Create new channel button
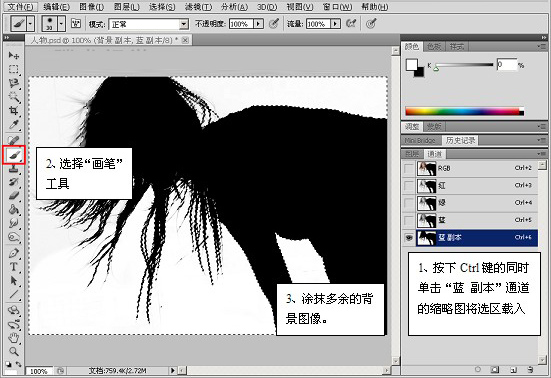Image resolution: width=551 pixels, height=378 pixels. click(513, 370)
